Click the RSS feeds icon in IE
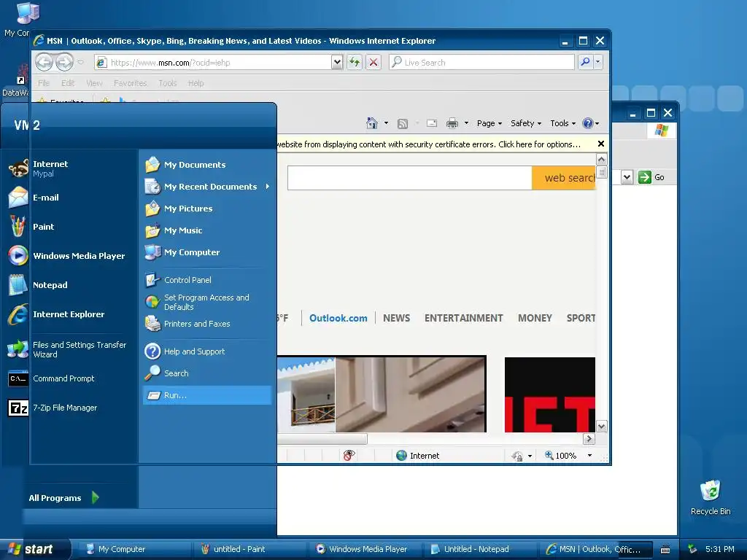The image size is (747, 560). (x=403, y=123)
